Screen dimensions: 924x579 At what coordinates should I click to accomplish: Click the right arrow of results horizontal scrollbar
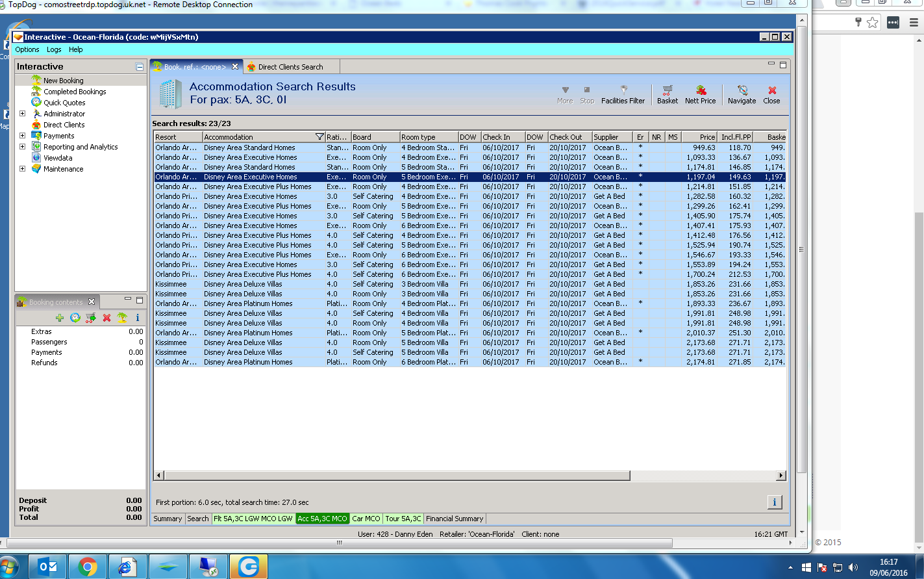point(781,476)
